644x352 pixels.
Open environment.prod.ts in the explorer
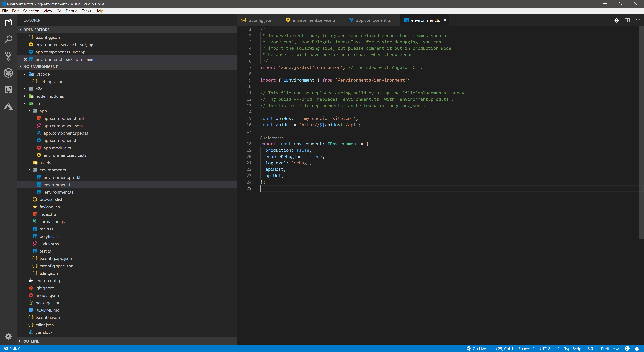[63, 177]
